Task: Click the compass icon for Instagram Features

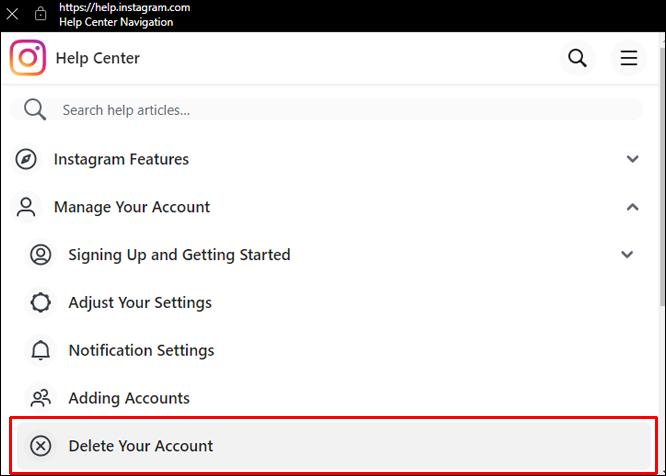Action: click(x=26, y=159)
